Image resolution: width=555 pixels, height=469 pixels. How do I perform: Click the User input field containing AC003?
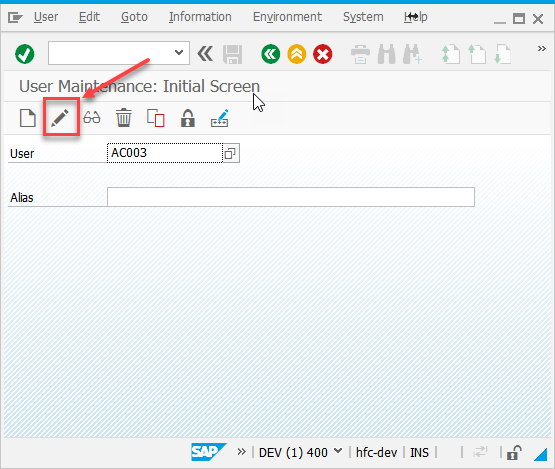[x=165, y=153]
